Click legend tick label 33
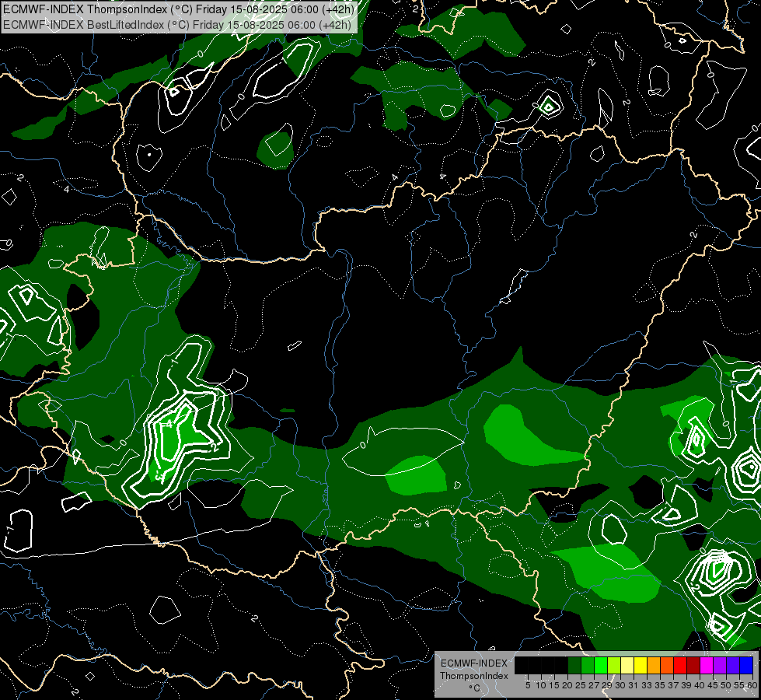 tap(647, 685)
